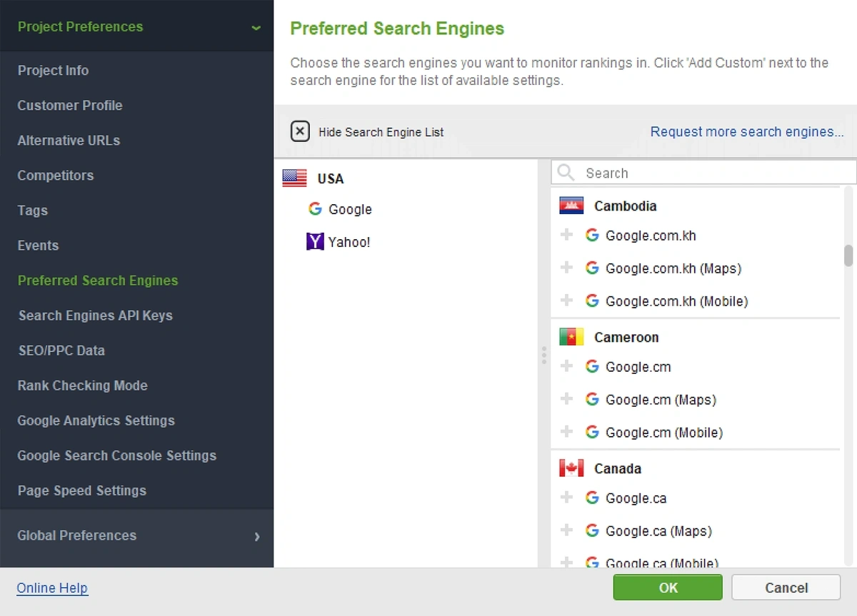Open Page Speed Settings
Viewport: 857px width, 616px height.
(x=82, y=490)
